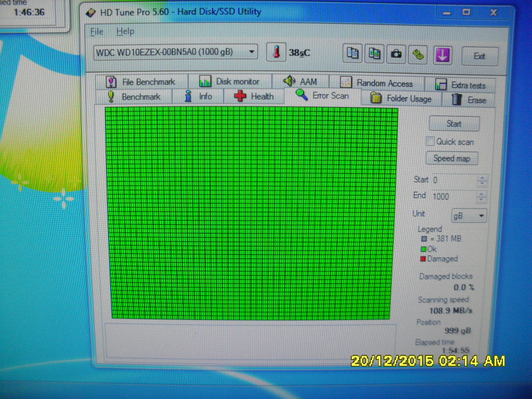The image size is (532, 399).
Task: Enable the Quick scan checkbox
Action: (x=430, y=141)
